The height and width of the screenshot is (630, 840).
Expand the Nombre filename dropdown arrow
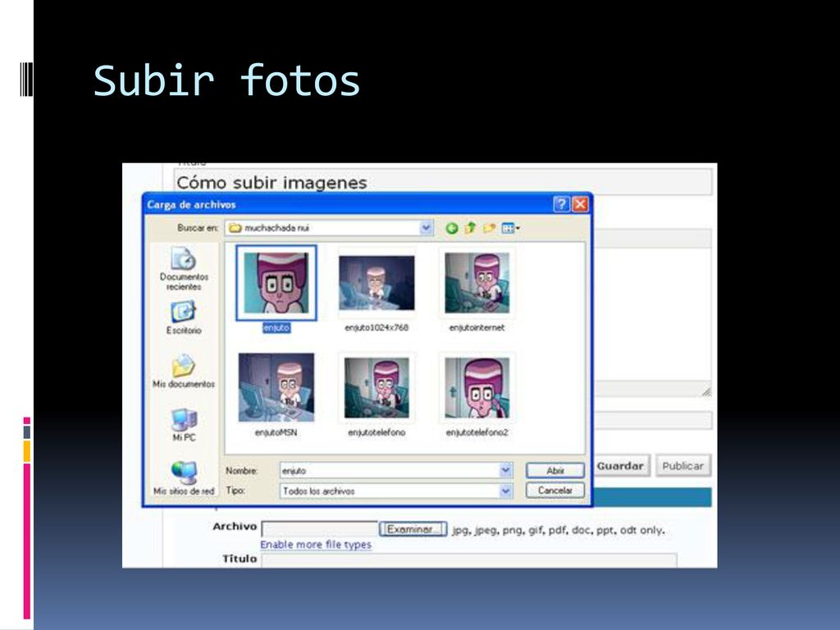[505, 470]
